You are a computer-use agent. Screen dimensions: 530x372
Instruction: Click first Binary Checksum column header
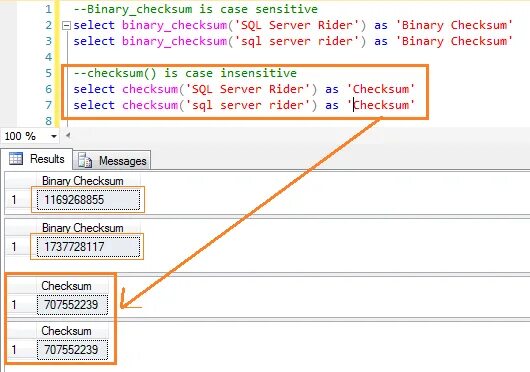pyautogui.click(x=88, y=181)
